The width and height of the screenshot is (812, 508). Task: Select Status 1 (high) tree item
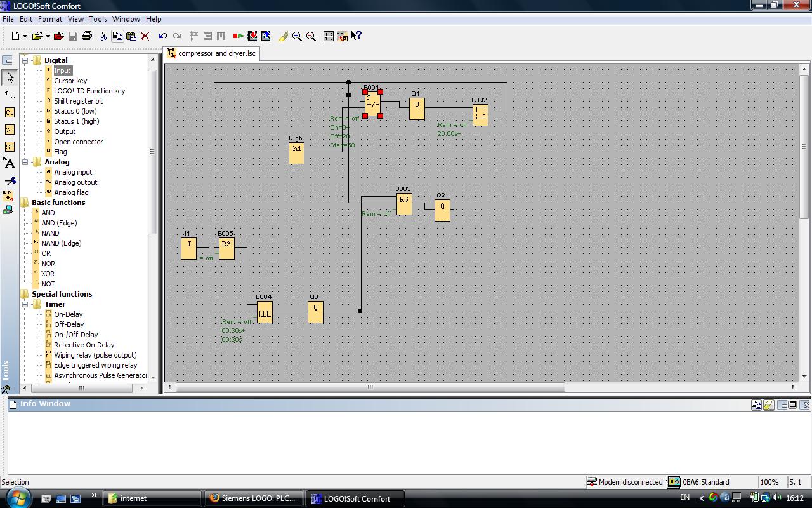coord(76,121)
